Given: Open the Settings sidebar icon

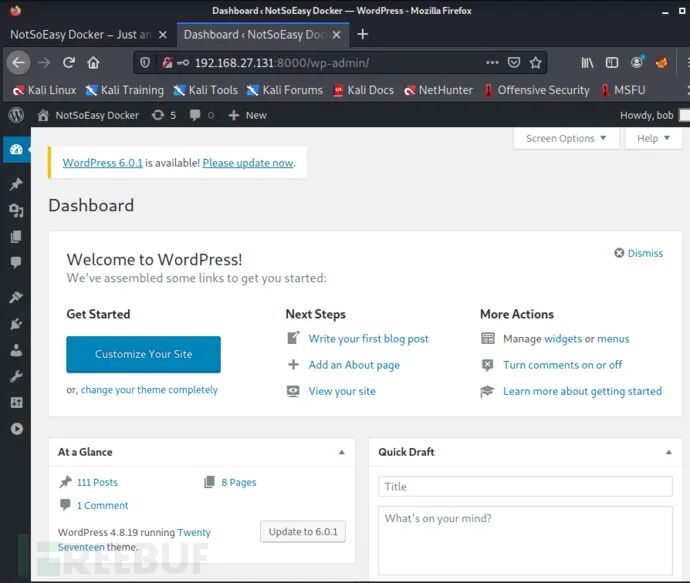Looking at the screenshot, I should (16, 402).
